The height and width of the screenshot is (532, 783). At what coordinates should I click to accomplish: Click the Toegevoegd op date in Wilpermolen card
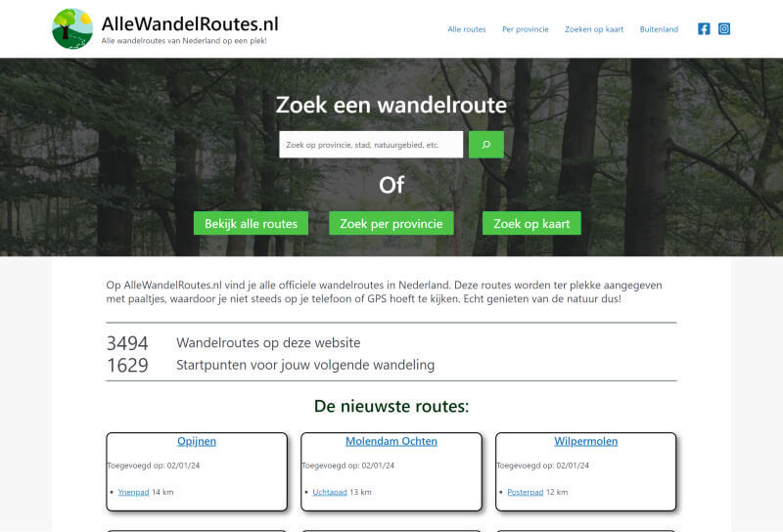[543, 465]
